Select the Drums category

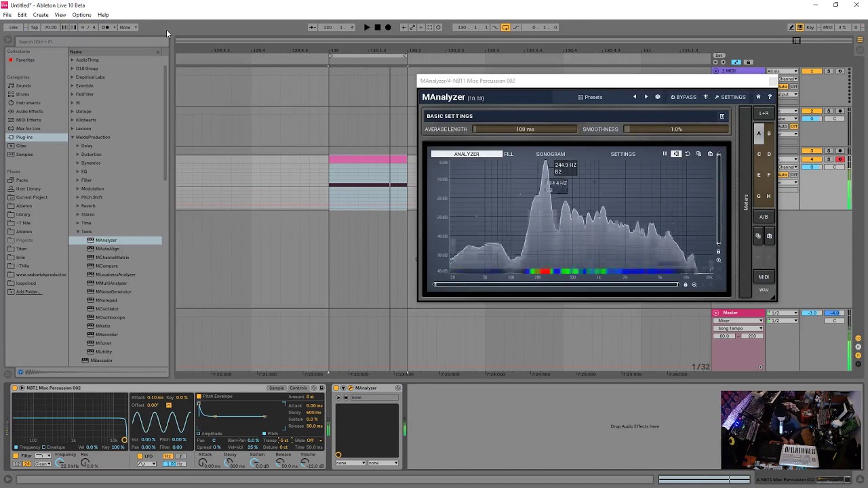coord(23,94)
